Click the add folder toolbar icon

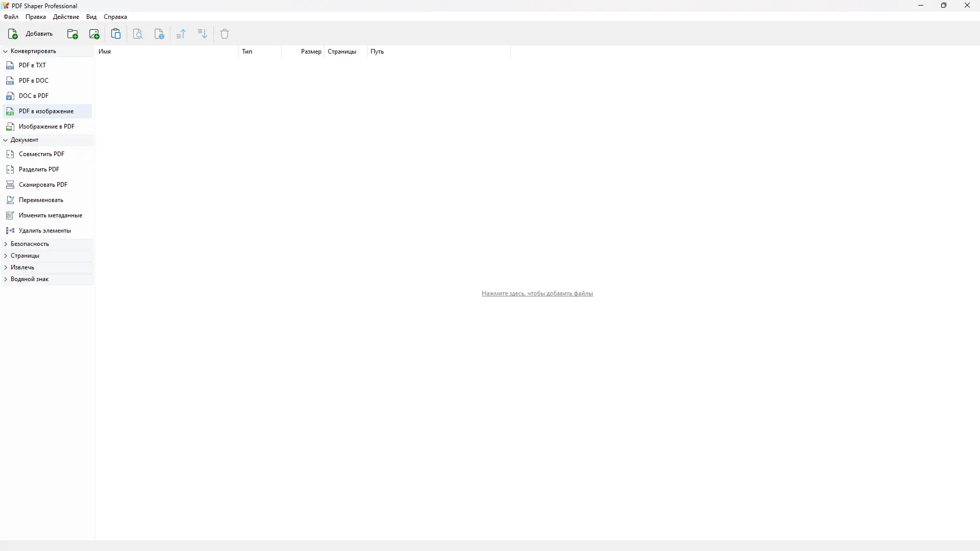72,34
